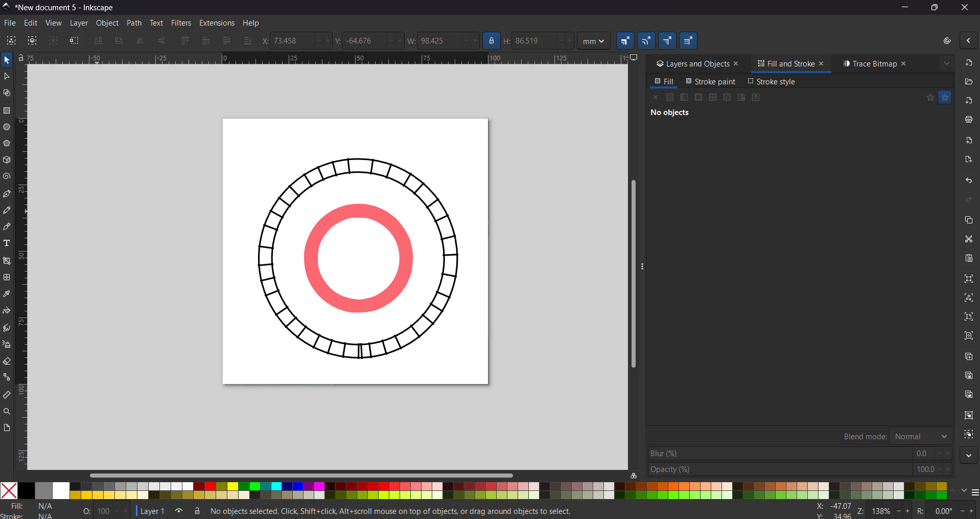
Task: Open the Stroke paint tab
Action: point(711,82)
